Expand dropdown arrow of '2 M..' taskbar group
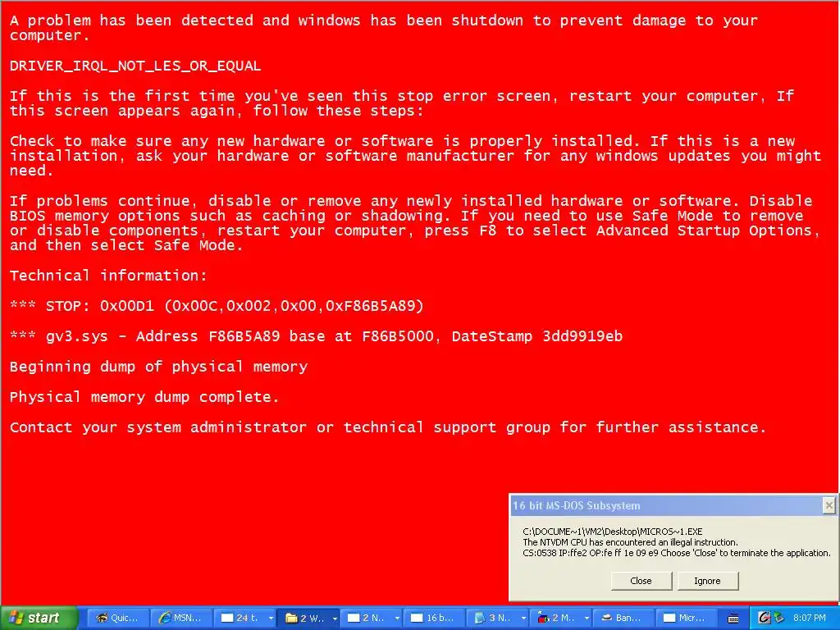Viewport: 840px width, 630px height. (587, 619)
